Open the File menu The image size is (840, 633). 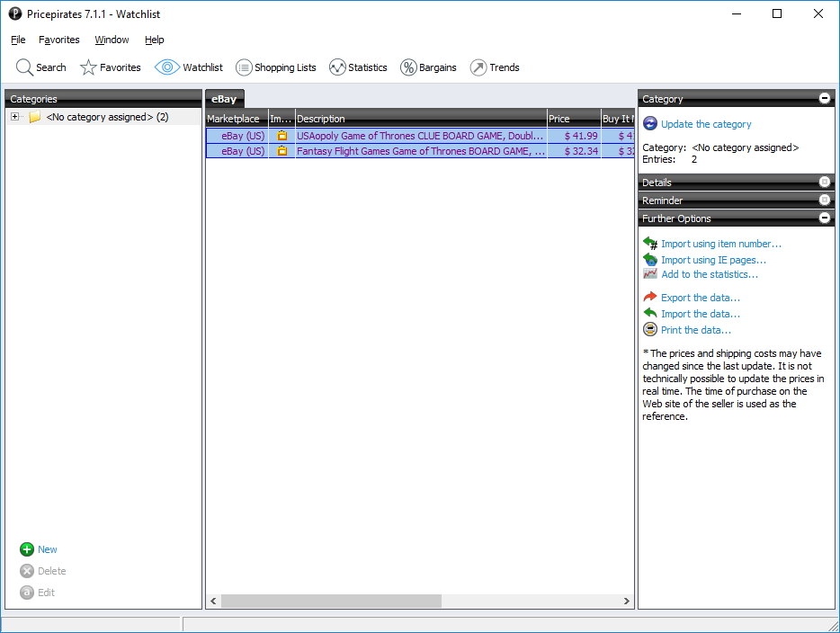[17, 40]
